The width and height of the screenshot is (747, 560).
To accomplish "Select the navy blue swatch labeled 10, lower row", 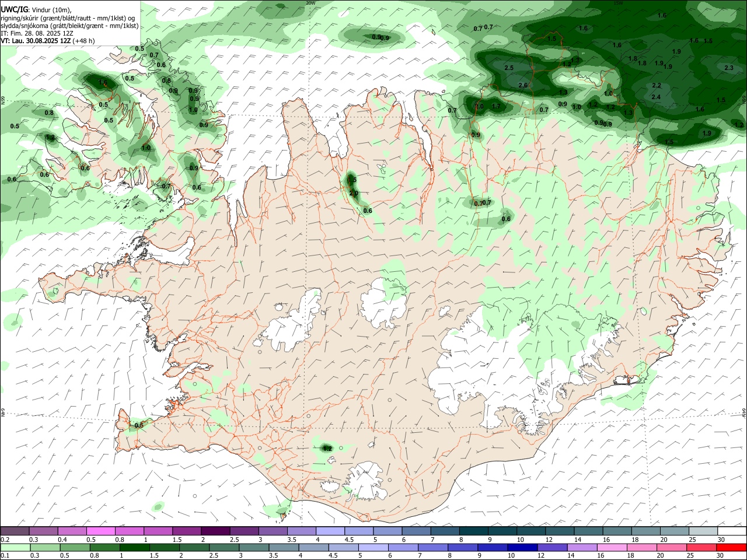I will 521,547.
